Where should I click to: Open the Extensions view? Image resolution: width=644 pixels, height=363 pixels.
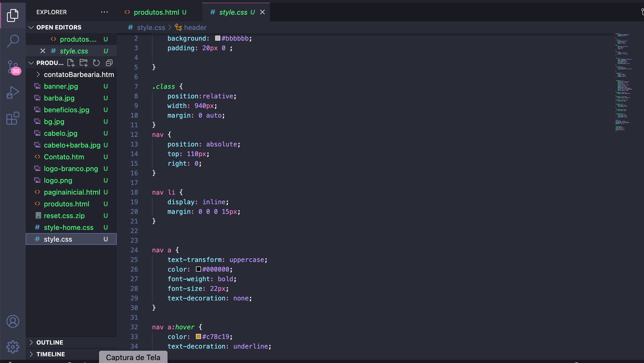pyautogui.click(x=13, y=118)
